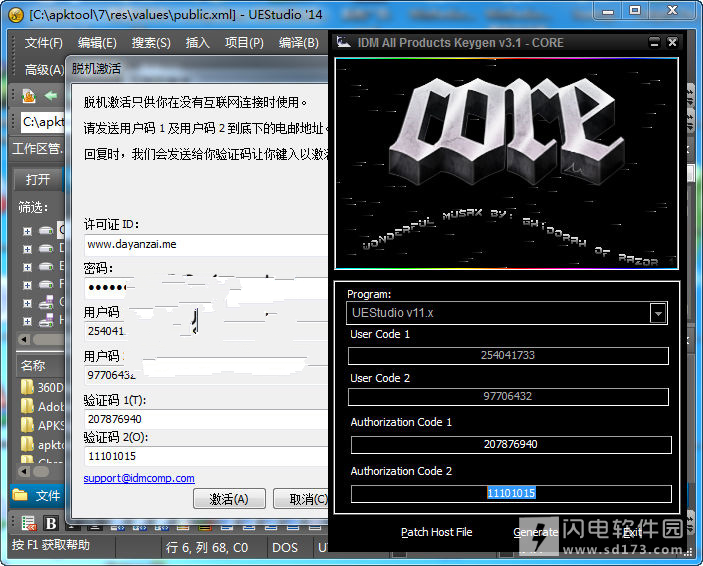Click the UEStudio application icon in title bar
703x566 pixels.
(16, 15)
